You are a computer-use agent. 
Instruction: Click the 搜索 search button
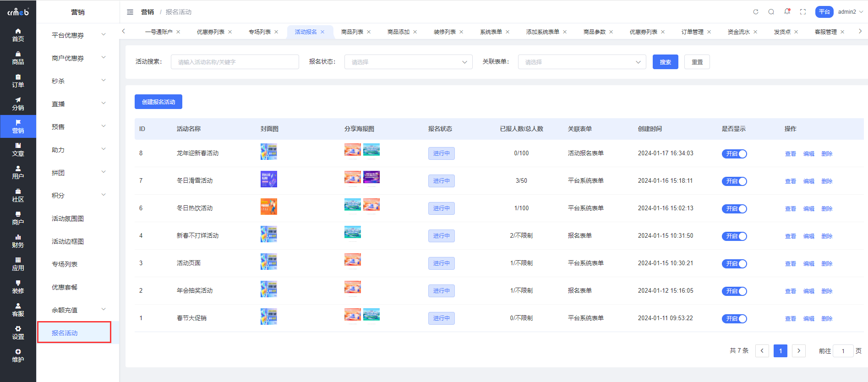(x=665, y=62)
